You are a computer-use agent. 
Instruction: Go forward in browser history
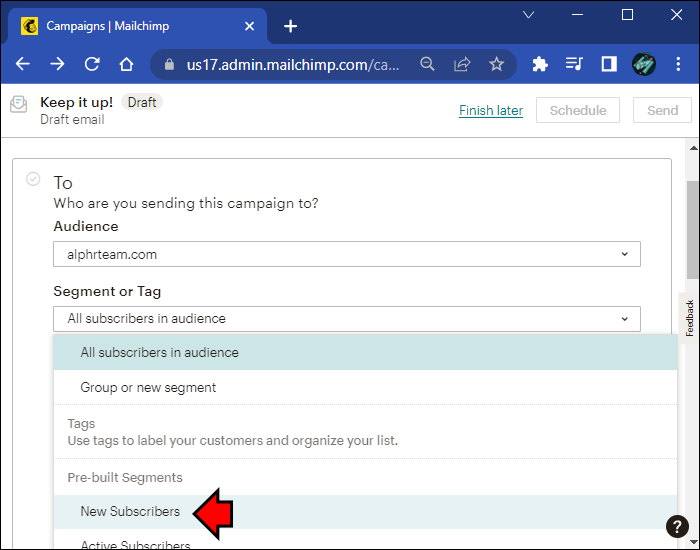point(57,64)
